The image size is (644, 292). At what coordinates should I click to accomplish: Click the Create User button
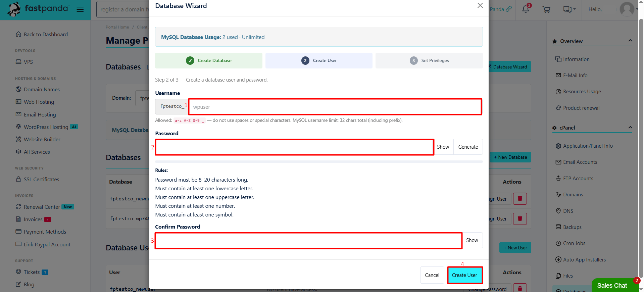click(465, 275)
